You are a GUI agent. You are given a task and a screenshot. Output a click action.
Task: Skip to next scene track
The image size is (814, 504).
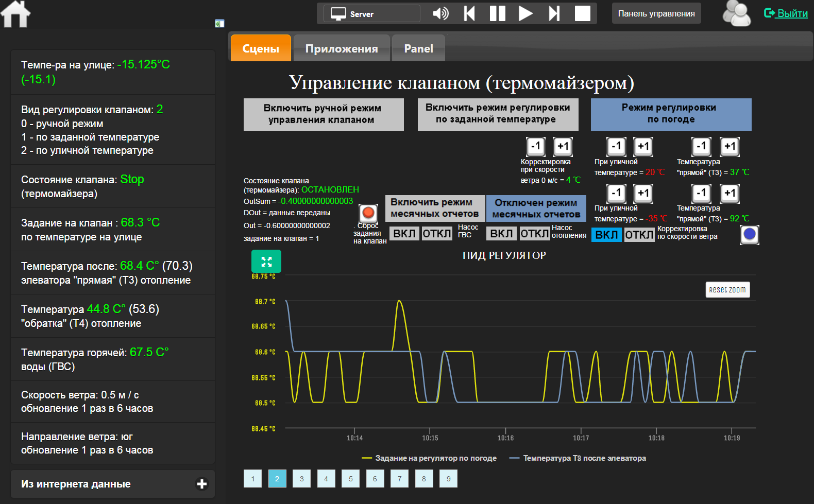[554, 13]
